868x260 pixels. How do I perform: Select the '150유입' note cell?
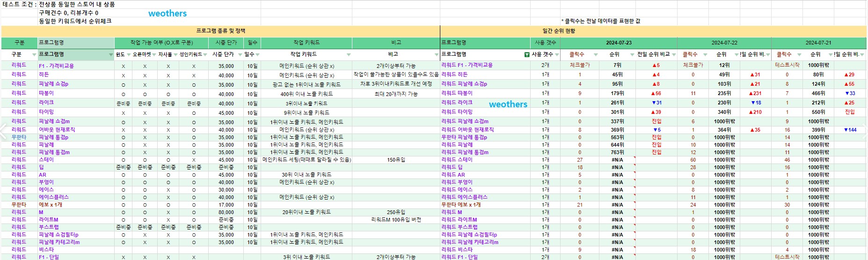click(x=396, y=160)
